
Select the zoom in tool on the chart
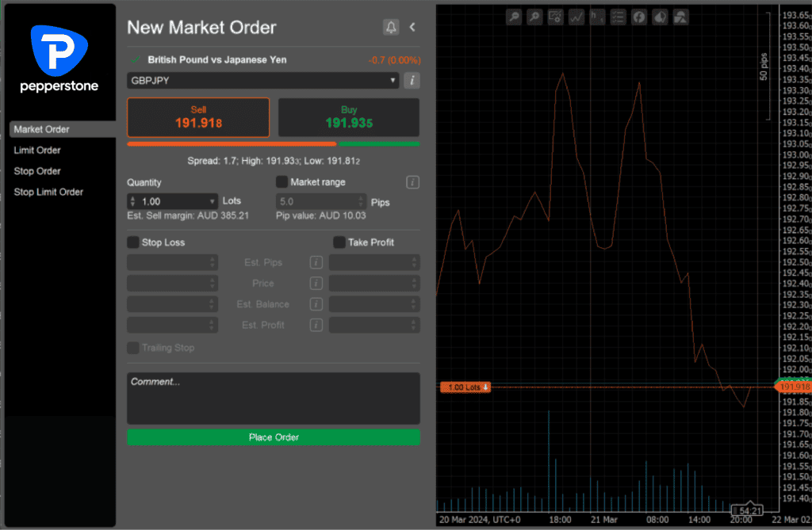coord(534,16)
